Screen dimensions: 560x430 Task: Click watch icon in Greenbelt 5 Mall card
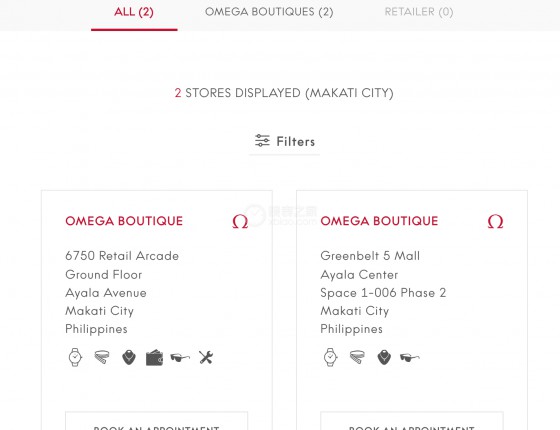click(x=331, y=357)
